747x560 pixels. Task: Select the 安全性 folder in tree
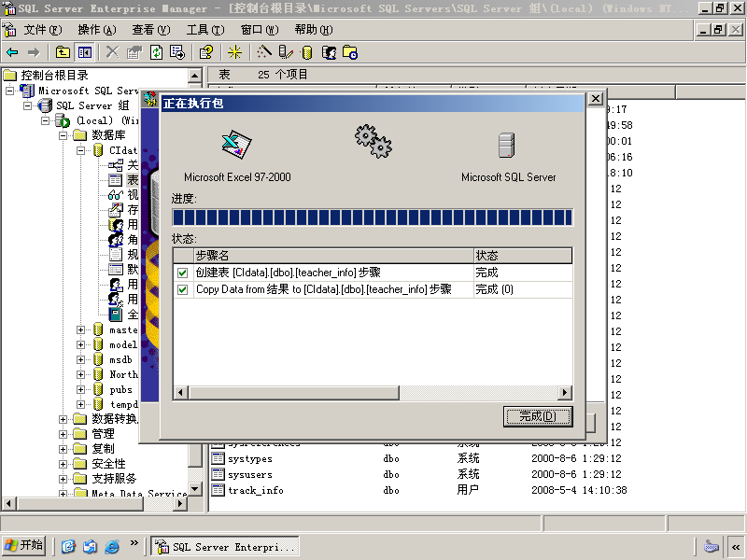[108, 464]
